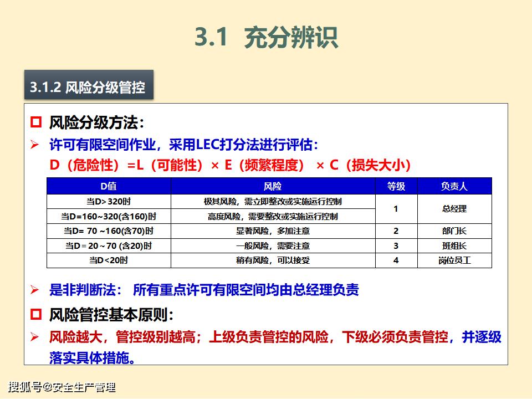Click the heading "风险分级方法:"

96,122
